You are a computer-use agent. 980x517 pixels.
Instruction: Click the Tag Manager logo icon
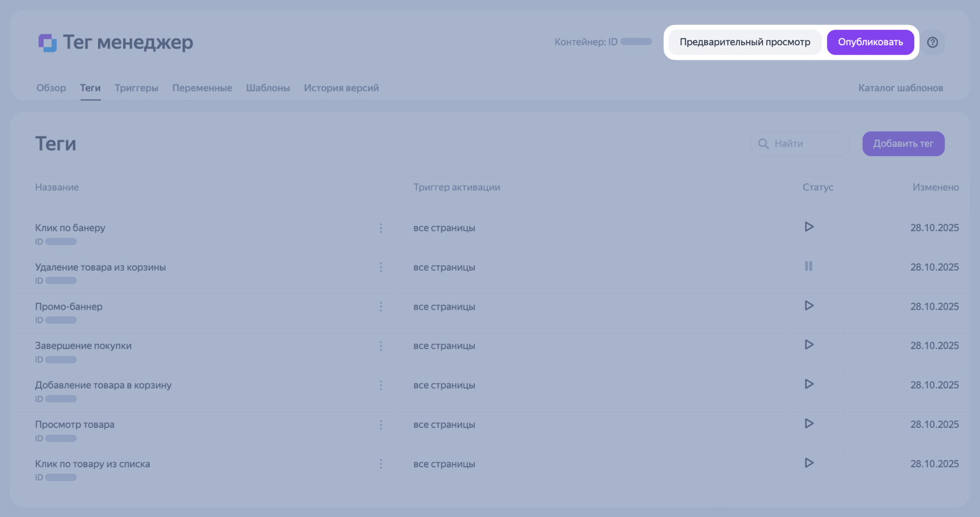48,43
